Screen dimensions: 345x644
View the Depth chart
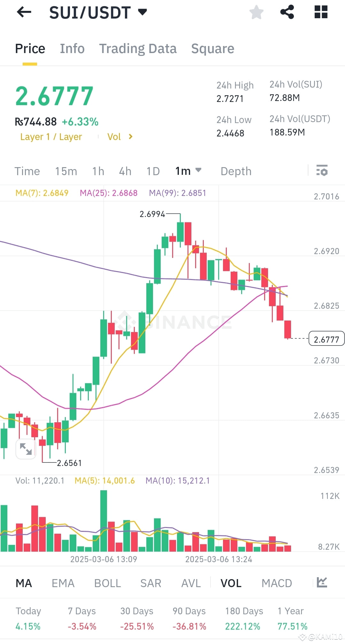coord(236,171)
